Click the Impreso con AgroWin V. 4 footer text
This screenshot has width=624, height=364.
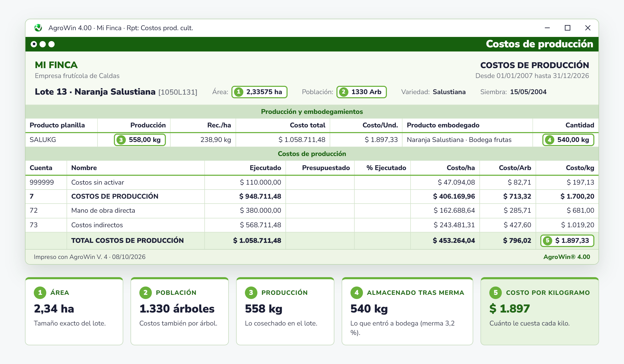click(89, 257)
